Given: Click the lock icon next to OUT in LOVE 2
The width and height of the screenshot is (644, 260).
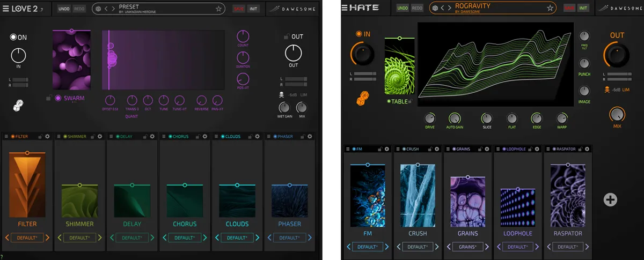Looking at the screenshot, I should [x=287, y=36].
